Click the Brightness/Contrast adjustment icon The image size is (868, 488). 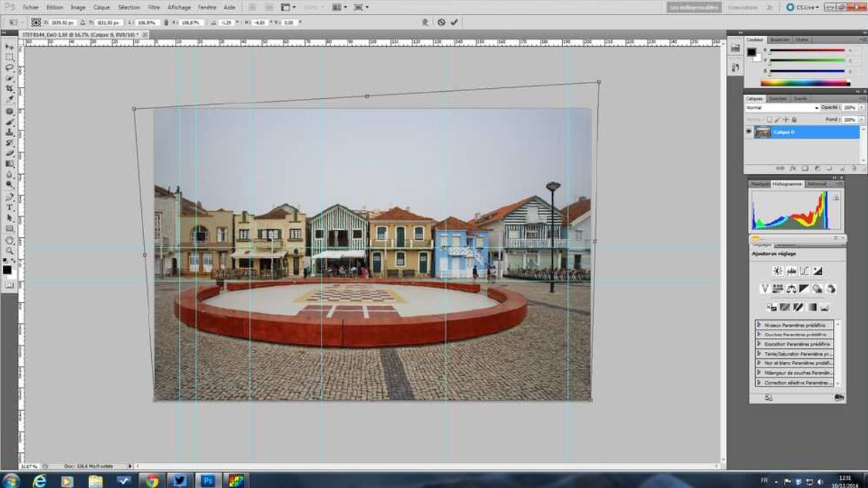pos(778,271)
